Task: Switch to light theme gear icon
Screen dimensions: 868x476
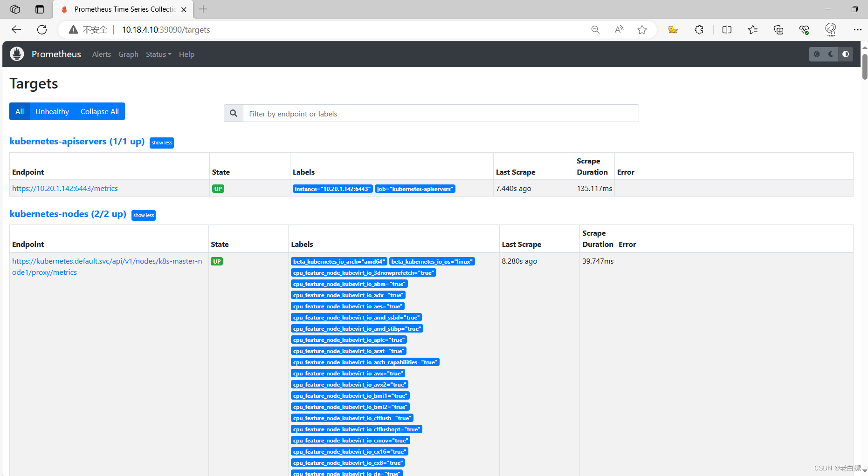Action: tap(817, 54)
